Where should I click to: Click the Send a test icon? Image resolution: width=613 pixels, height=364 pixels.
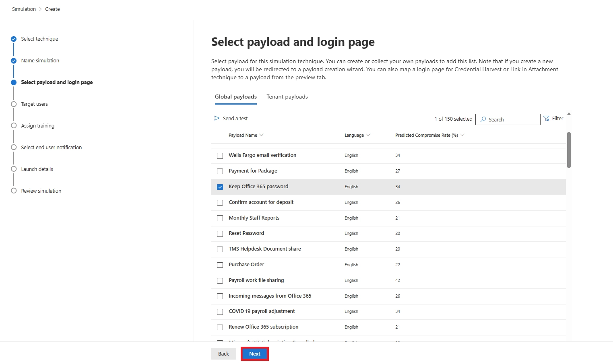(x=216, y=118)
